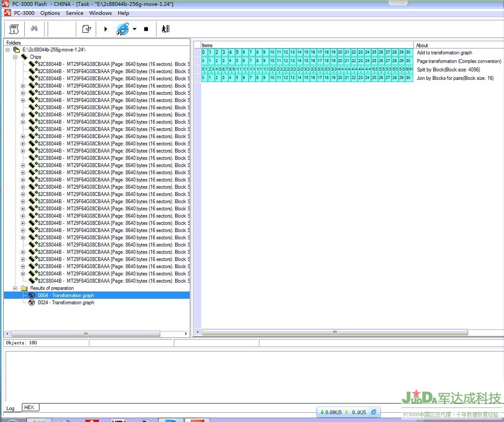504x422 pixels.
Task: Click the Internet Explorer shortcut icon in toolbar
Action: 122,29
